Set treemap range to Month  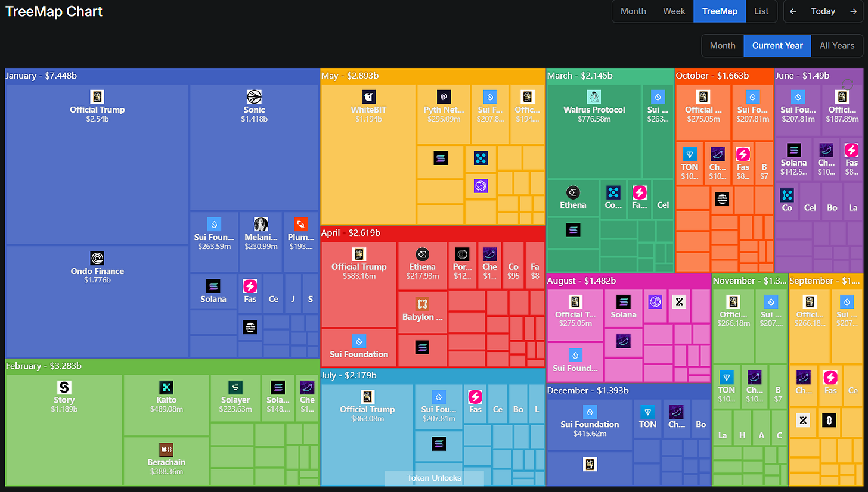[723, 46]
